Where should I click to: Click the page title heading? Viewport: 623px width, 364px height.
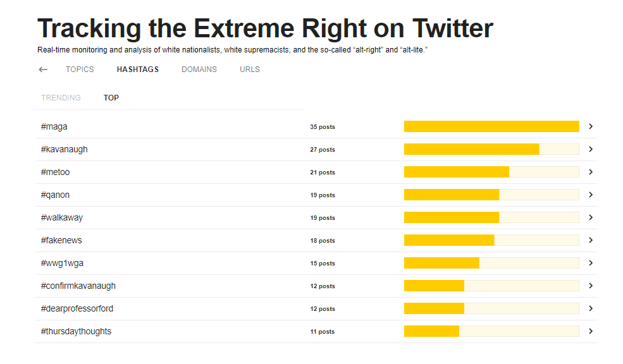click(x=265, y=28)
